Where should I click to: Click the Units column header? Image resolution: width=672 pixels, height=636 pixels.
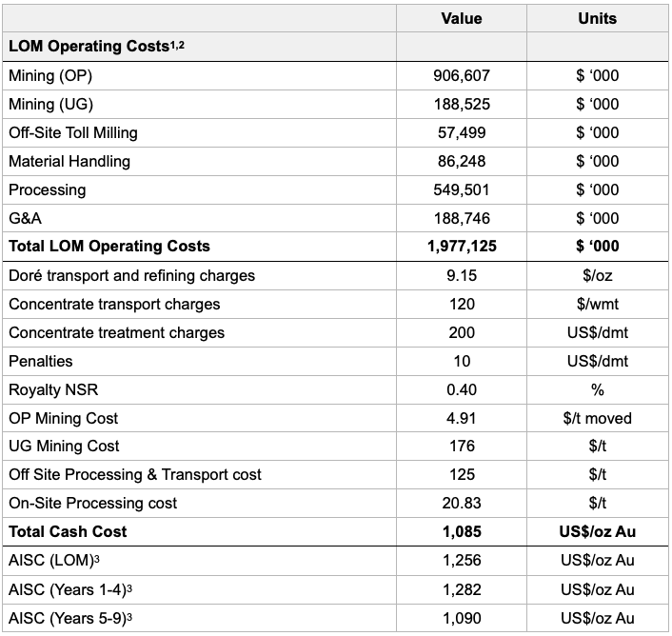[x=598, y=19]
